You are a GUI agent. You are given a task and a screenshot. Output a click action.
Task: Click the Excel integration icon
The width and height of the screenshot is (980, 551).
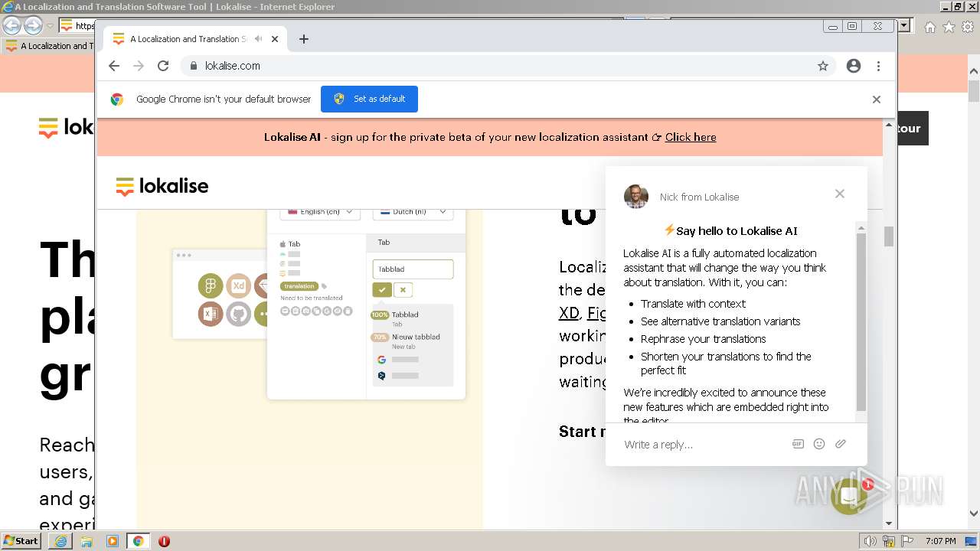[x=211, y=314]
